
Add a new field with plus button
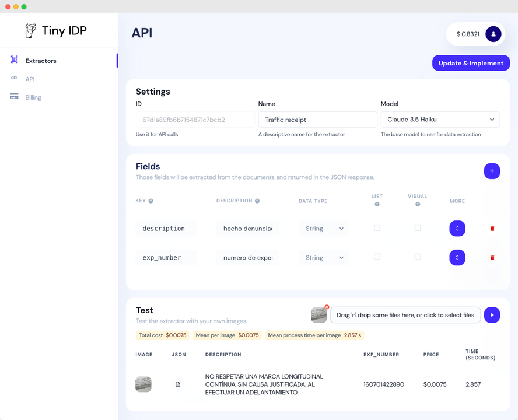[492, 171]
